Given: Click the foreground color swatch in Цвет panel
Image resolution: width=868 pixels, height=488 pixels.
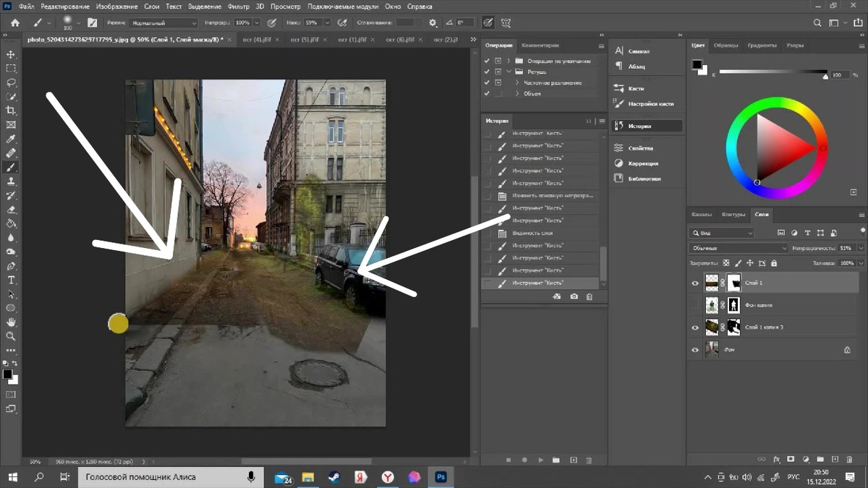Looking at the screenshot, I should [697, 64].
